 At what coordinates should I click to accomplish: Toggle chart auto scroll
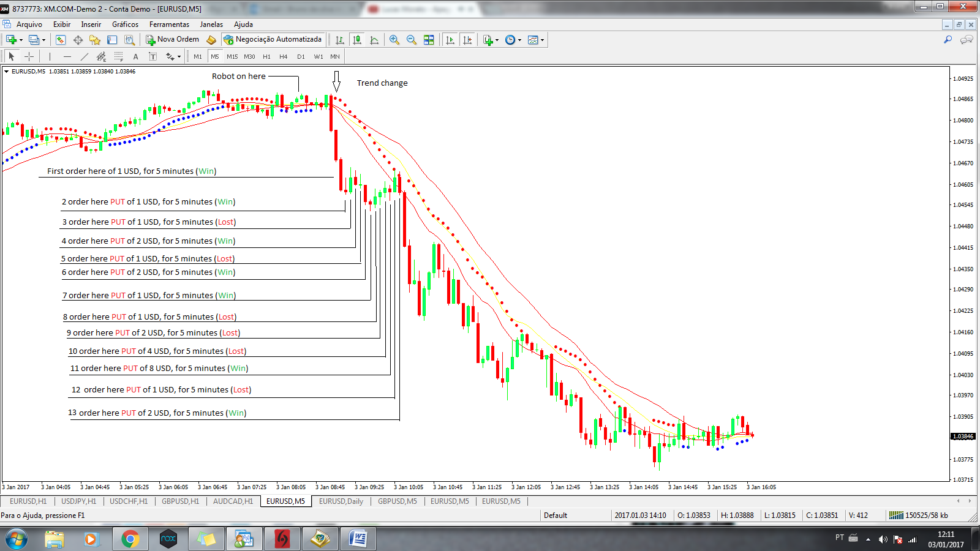[450, 40]
